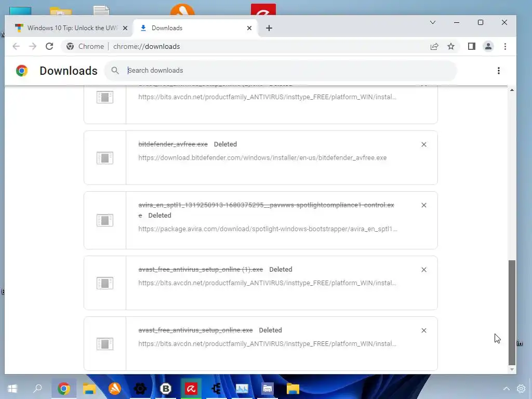The image size is (532, 399).
Task: Open the topmost bits.avcdn.net source link
Action: pos(267,97)
